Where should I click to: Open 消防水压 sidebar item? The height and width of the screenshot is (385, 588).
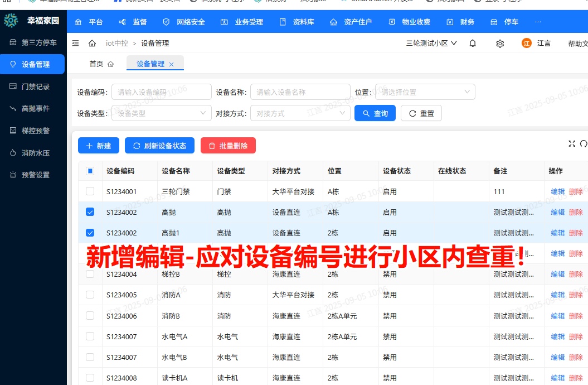coord(35,153)
